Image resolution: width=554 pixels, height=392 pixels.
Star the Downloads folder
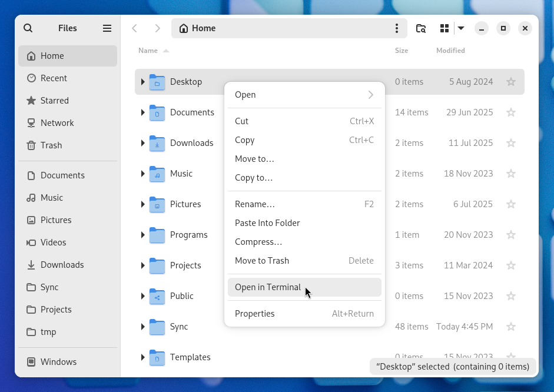pyautogui.click(x=511, y=143)
